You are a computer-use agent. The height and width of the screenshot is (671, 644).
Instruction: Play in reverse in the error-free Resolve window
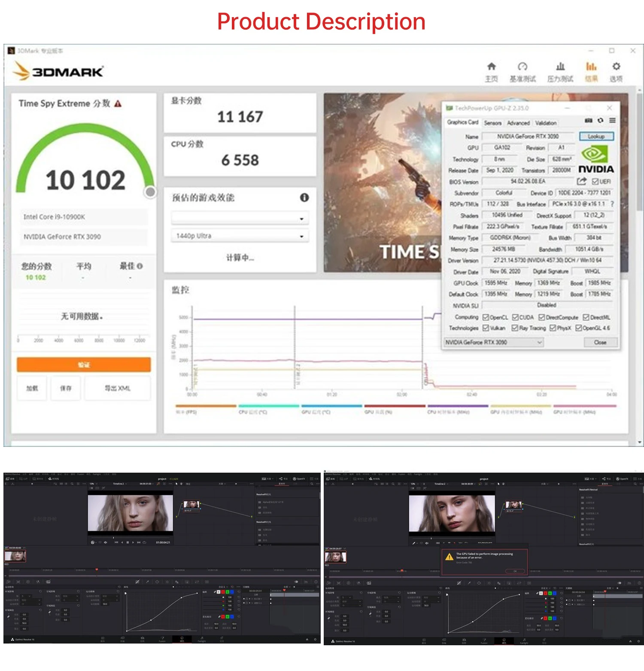(122, 543)
